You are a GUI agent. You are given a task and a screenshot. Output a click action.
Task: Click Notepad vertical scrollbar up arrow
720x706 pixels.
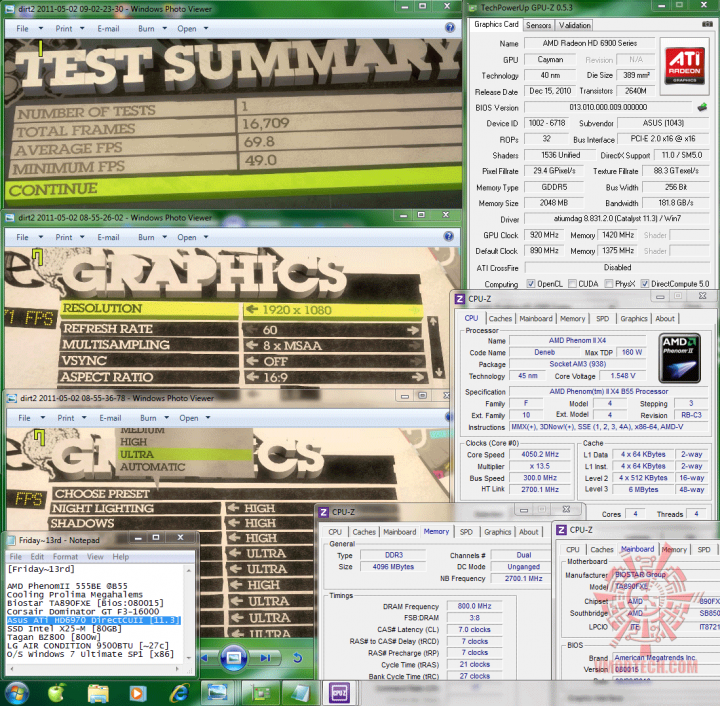click(x=189, y=570)
